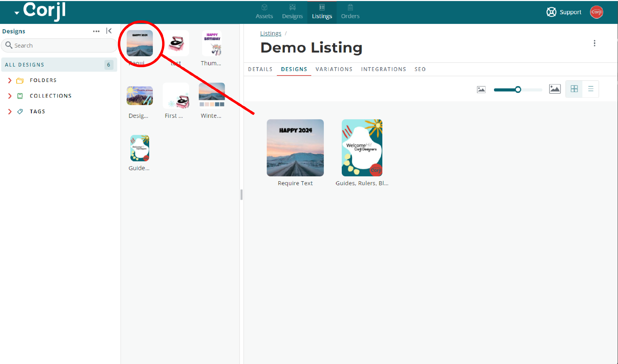Switch to list view for listing designs

tap(591, 89)
